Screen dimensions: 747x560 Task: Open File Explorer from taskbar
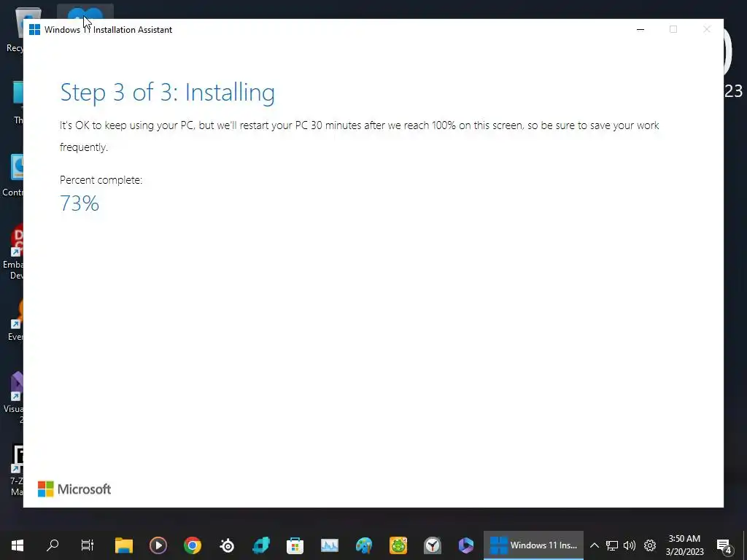click(x=124, y=545)
